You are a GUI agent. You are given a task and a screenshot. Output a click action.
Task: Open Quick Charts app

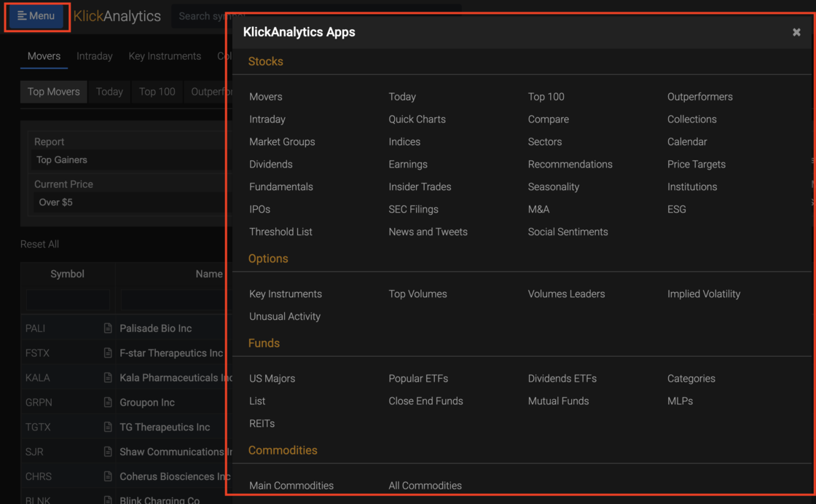point(417,119)
